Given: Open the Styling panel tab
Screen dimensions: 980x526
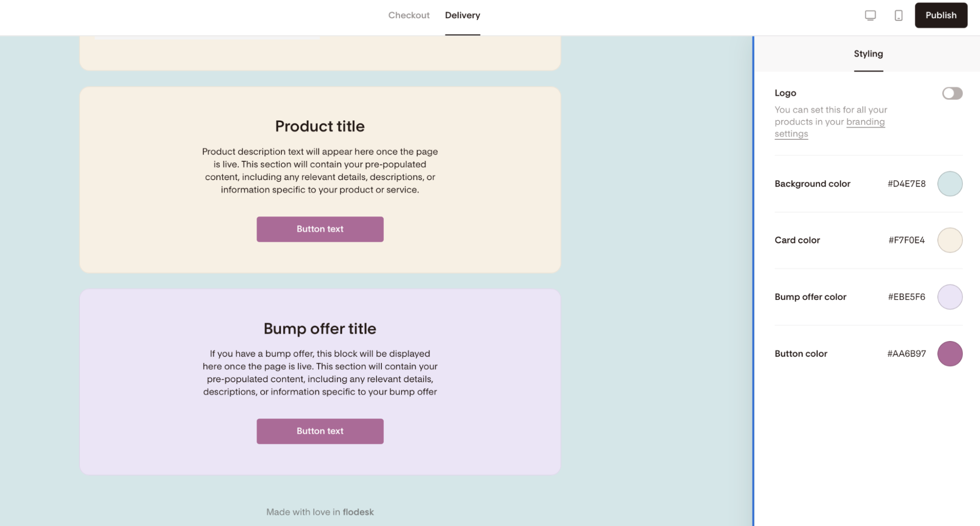Looking at the screenshot, I should (x=868, y=53).
